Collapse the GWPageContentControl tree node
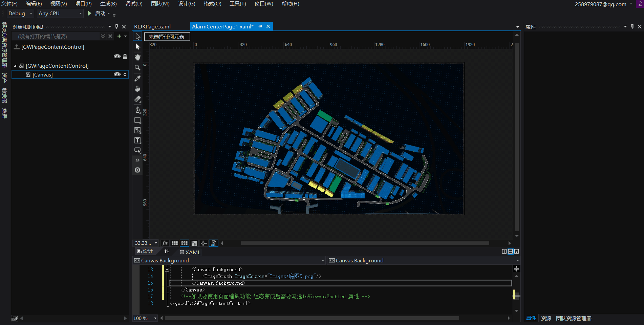644x325 pixels. 15,66
